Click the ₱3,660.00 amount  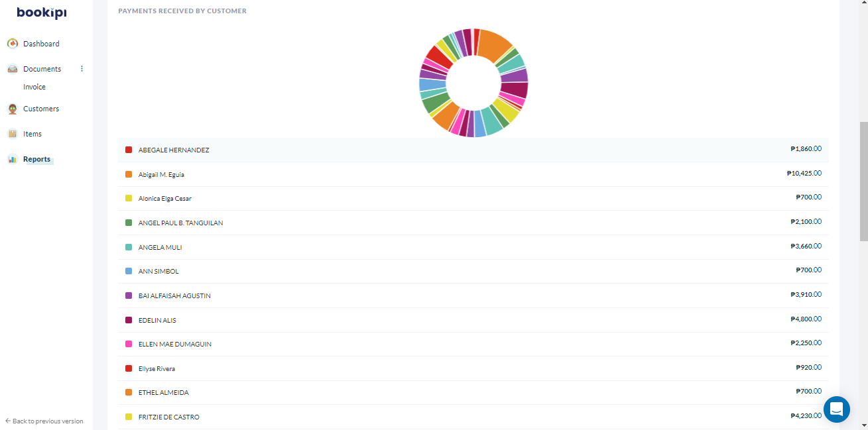coord(806,246)
